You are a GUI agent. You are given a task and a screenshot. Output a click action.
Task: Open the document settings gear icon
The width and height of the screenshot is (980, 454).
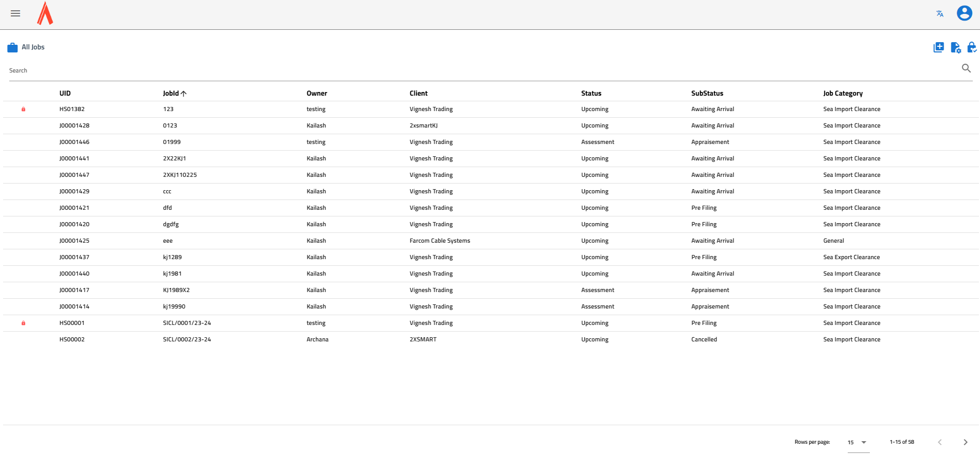[955, 47]
